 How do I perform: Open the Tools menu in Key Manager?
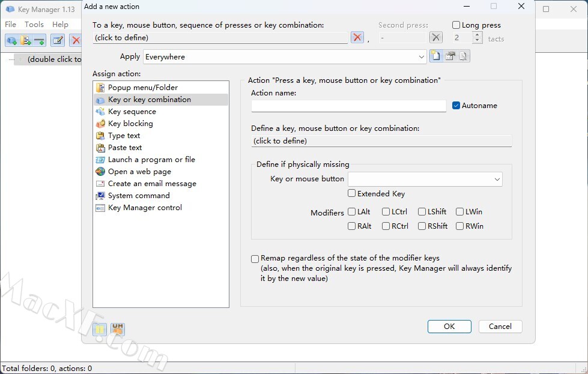[34, 25]
